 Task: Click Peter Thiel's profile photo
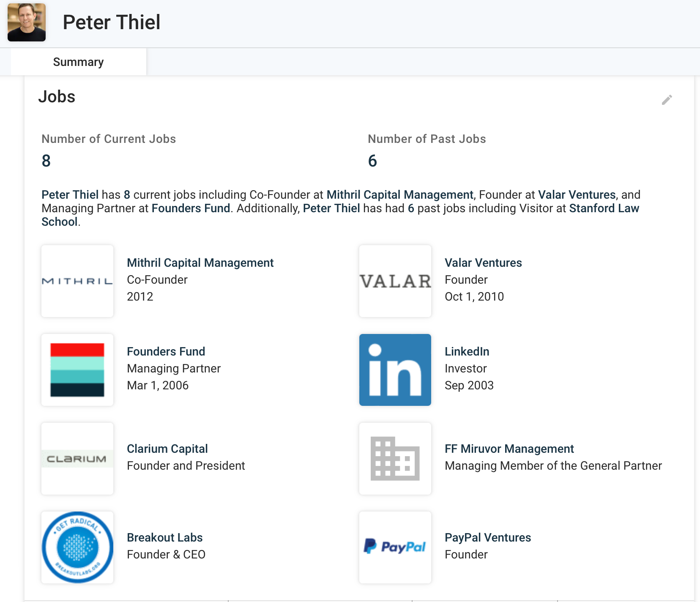coord(27,22)
